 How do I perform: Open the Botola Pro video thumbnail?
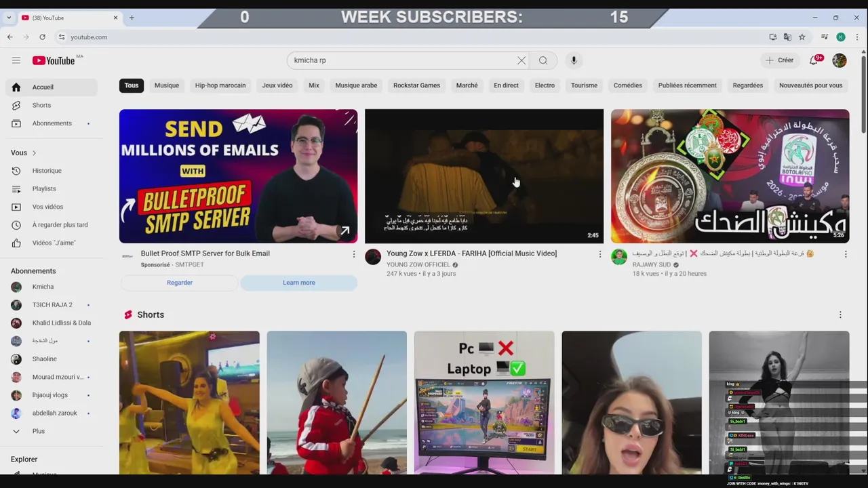point(730,176)
